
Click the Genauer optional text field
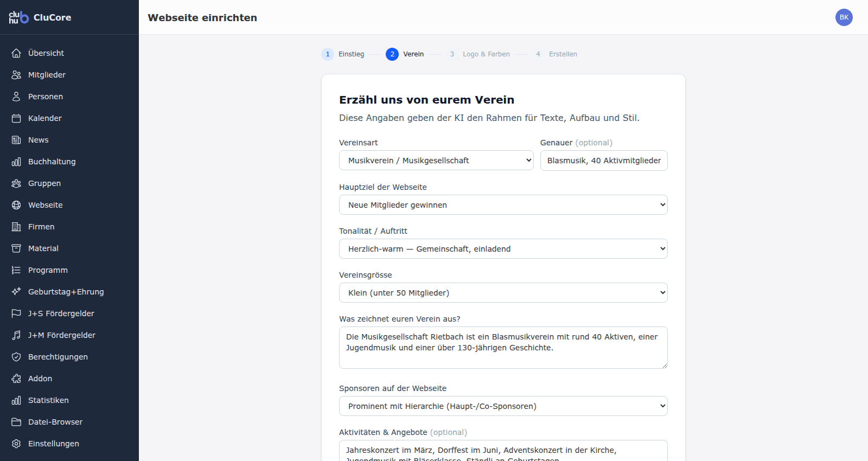[604, 161]
